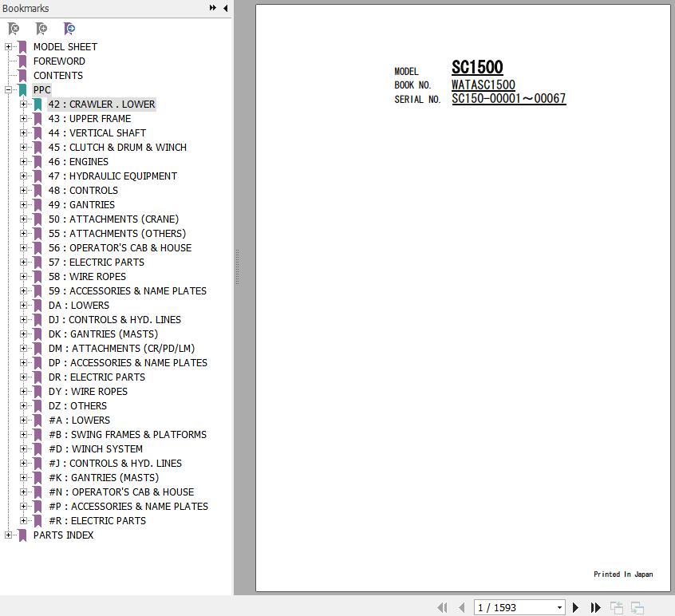Screen dimensions: 675x616
Task: Collapse the PPC bookmark tree
Action: pos(8,89)
